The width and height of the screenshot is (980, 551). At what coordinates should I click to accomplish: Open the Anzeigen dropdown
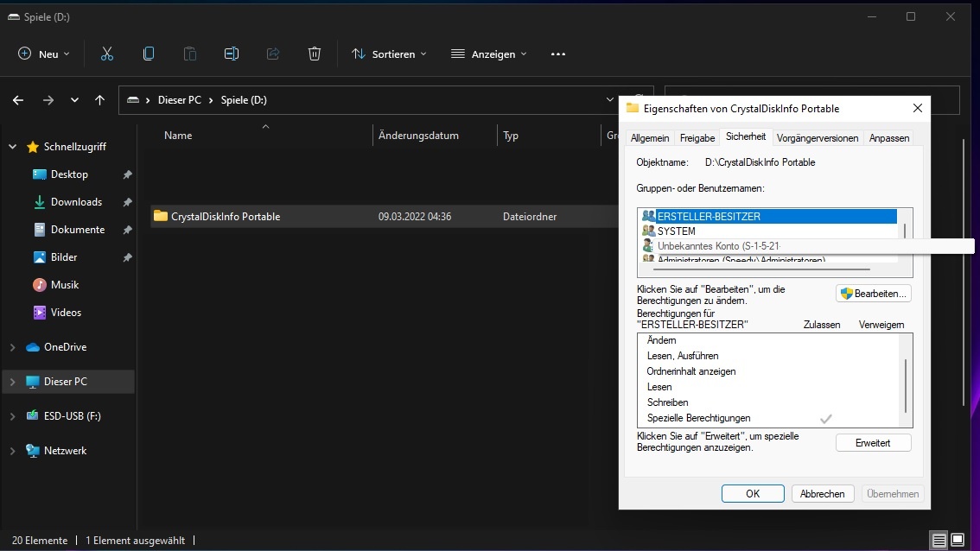click(489, 54)
